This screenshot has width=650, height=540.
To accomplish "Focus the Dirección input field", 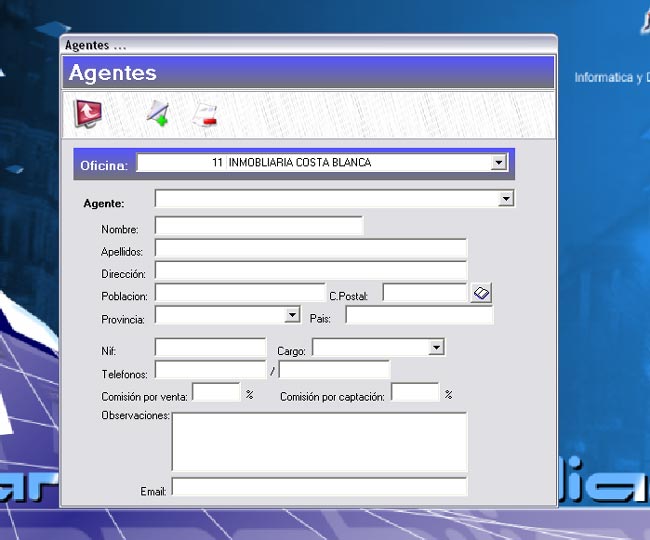I will coord(311,271).
